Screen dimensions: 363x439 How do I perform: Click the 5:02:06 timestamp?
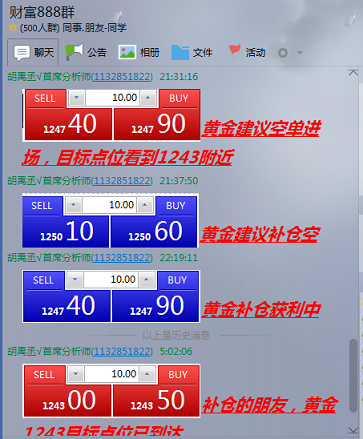point(176,351)
